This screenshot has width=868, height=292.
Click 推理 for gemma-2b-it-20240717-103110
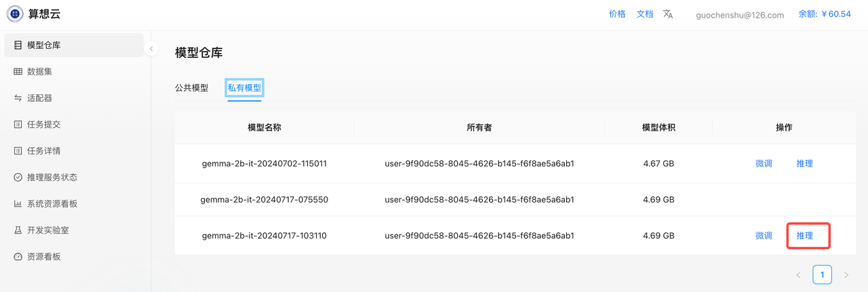coord(805,236)
